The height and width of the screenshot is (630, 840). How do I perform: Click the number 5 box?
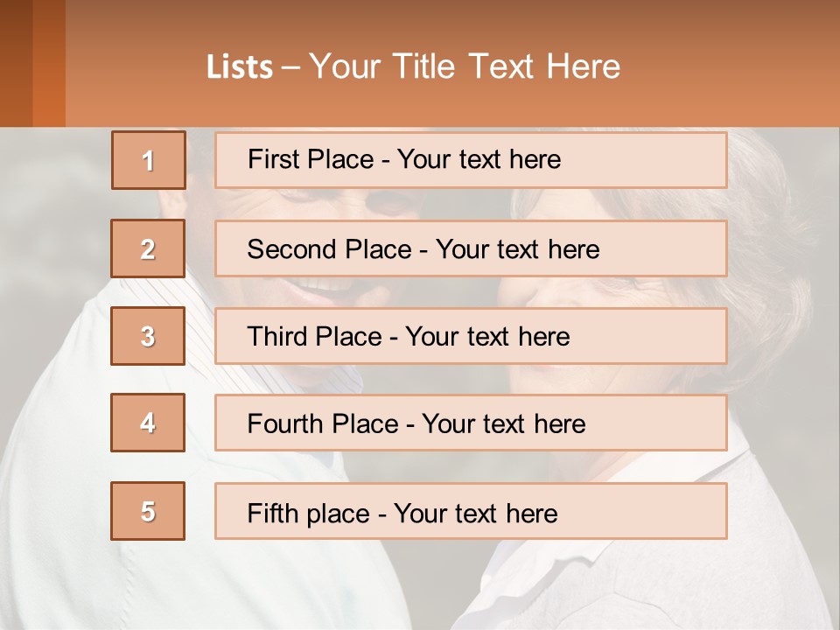click(148, 511)
